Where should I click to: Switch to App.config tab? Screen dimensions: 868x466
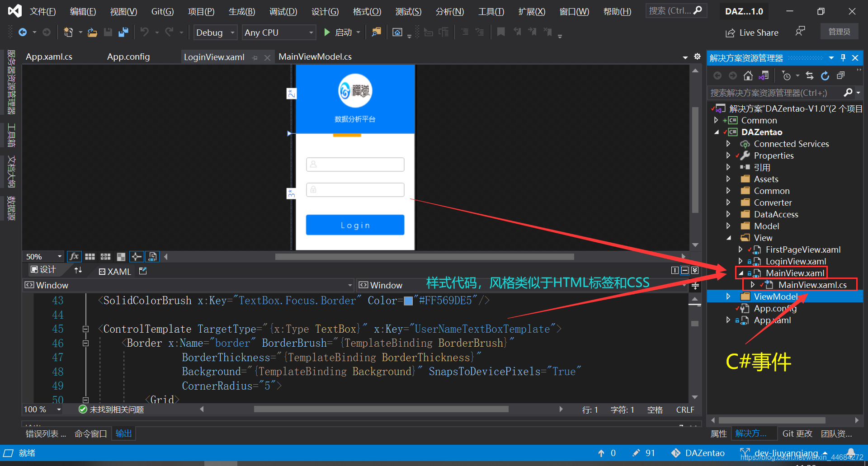128,56
